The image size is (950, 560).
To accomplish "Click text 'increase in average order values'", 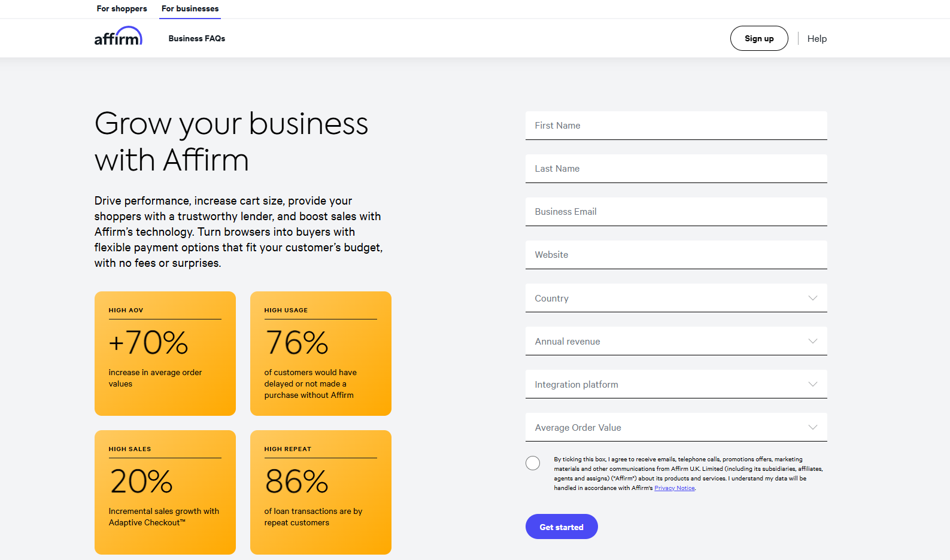I will click(155, 378).
